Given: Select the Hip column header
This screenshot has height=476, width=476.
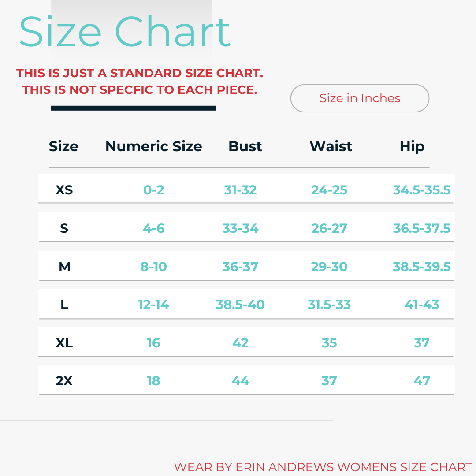Looking at the screenshot, I should [412, 146].
